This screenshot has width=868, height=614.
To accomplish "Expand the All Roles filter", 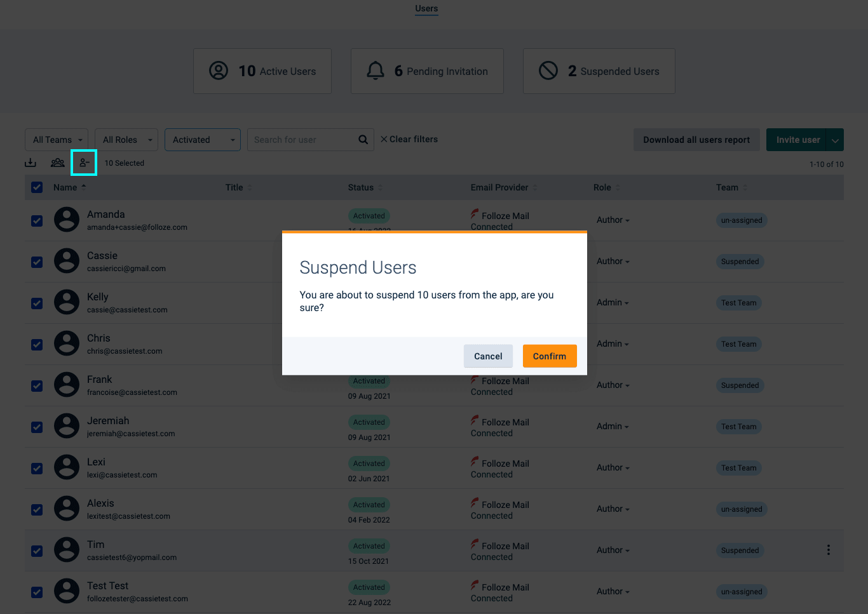I will [126, 140].
